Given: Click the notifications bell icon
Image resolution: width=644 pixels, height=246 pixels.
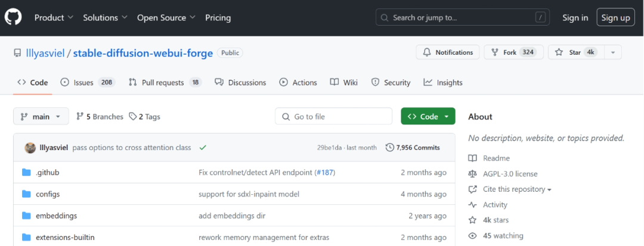Looking at the screenshot, I should (428, 52).
